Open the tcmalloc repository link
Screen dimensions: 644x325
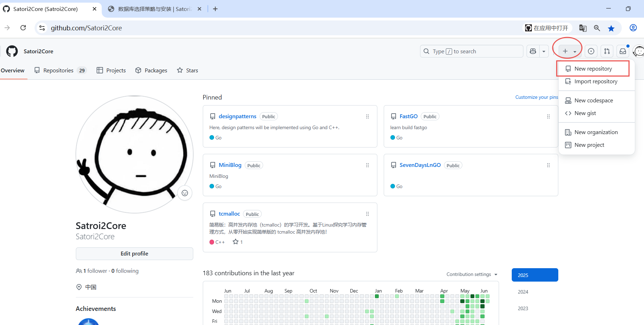(x=229, y=213)
